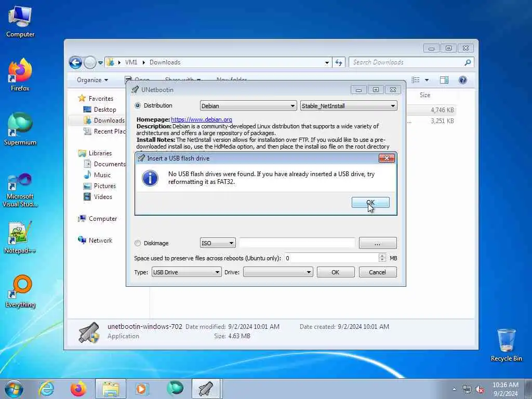
Task: Click the Size column header
Action: [x=425, y=95]
